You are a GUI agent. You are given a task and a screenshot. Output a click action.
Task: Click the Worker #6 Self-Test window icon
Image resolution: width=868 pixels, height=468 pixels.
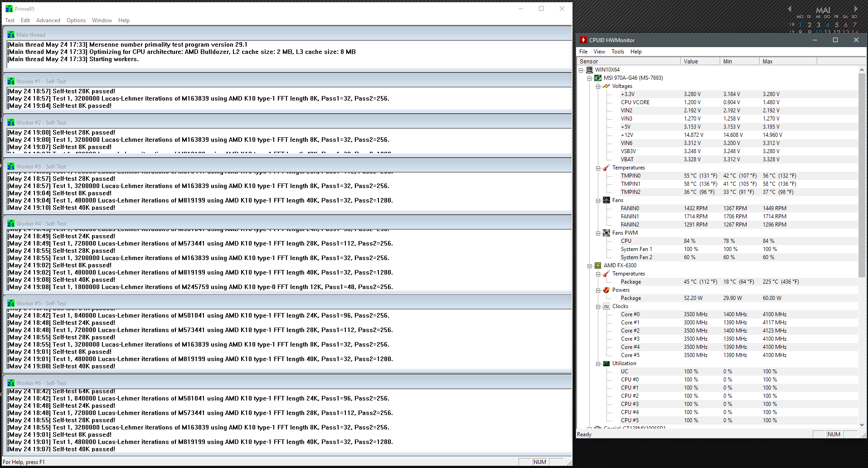point(11,383)
